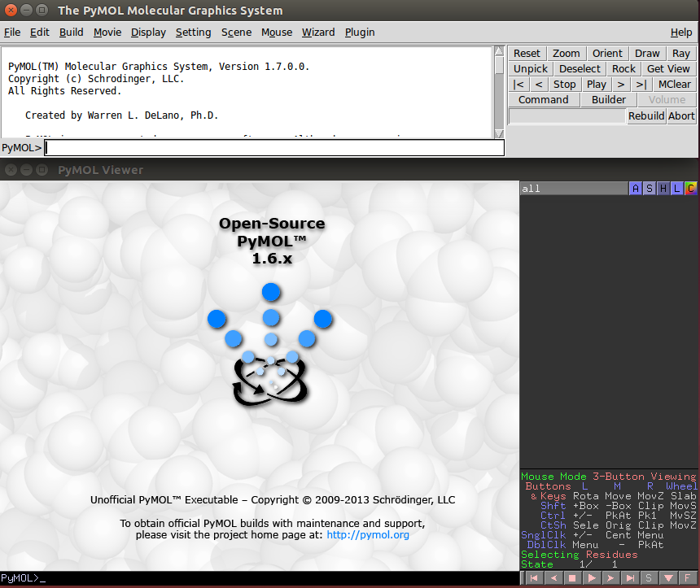The height and width of the screenshot is (588, 700).
Task: Click the log scrollbar thumb
Action: pyautogui.click(x=500, y=65)
